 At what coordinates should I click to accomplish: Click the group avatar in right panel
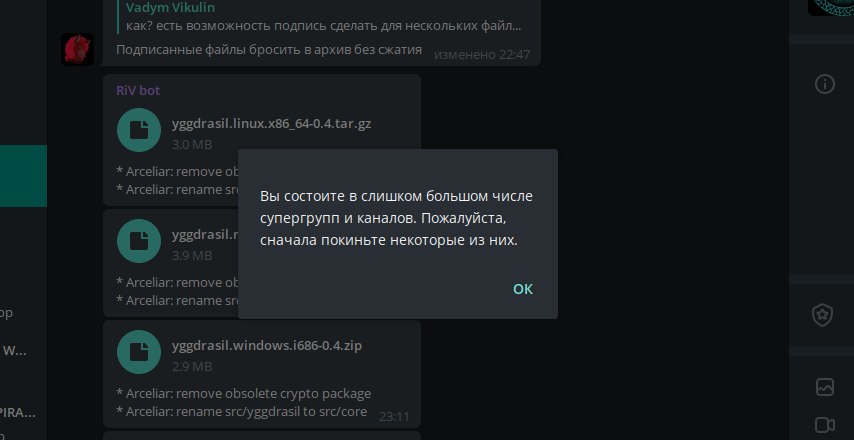(830, 6)
